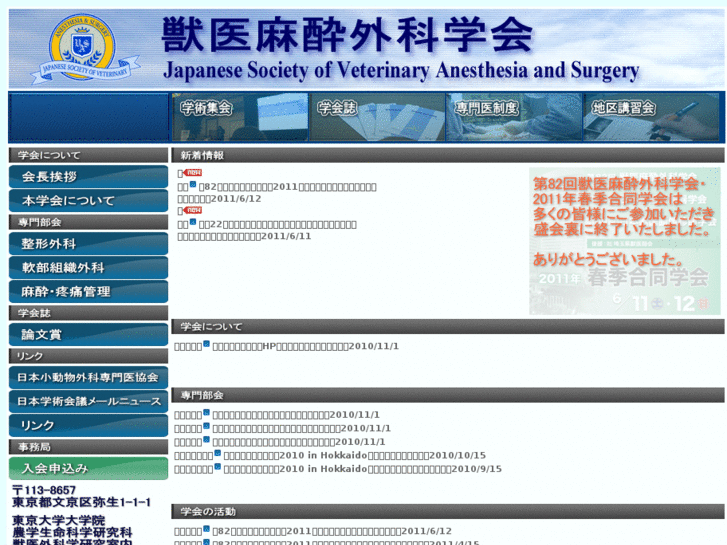The width and height of the screenshot is (727, 545).
Task: Open the 論文賞 sidebar button
Action: tap(88, 334)
